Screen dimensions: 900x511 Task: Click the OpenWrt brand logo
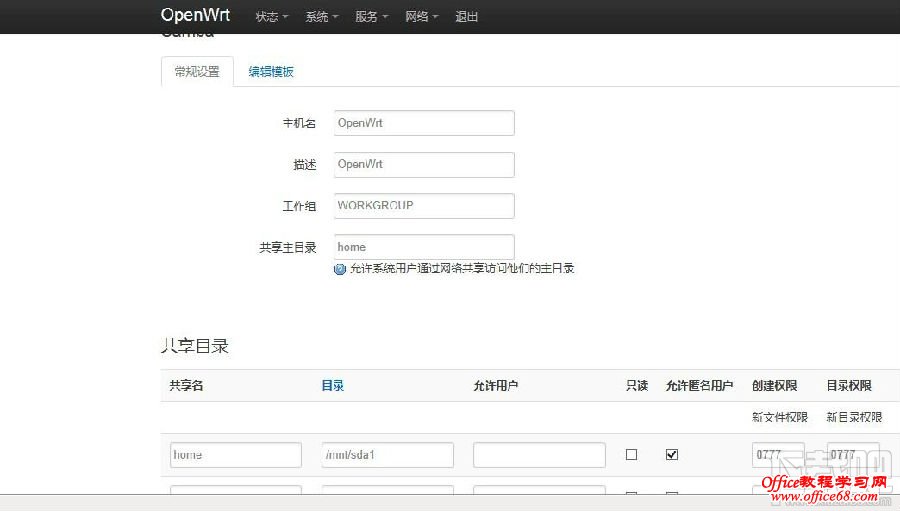(195, 15)
